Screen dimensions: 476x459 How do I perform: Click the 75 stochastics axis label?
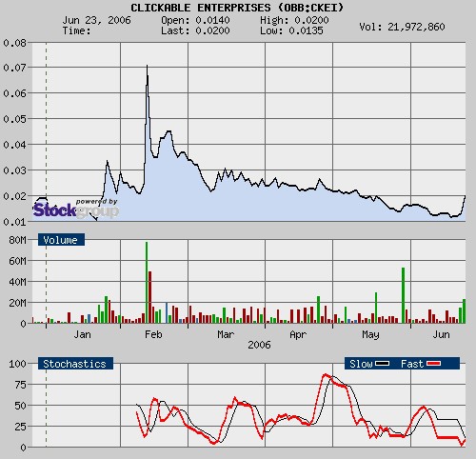pos(21,385)
